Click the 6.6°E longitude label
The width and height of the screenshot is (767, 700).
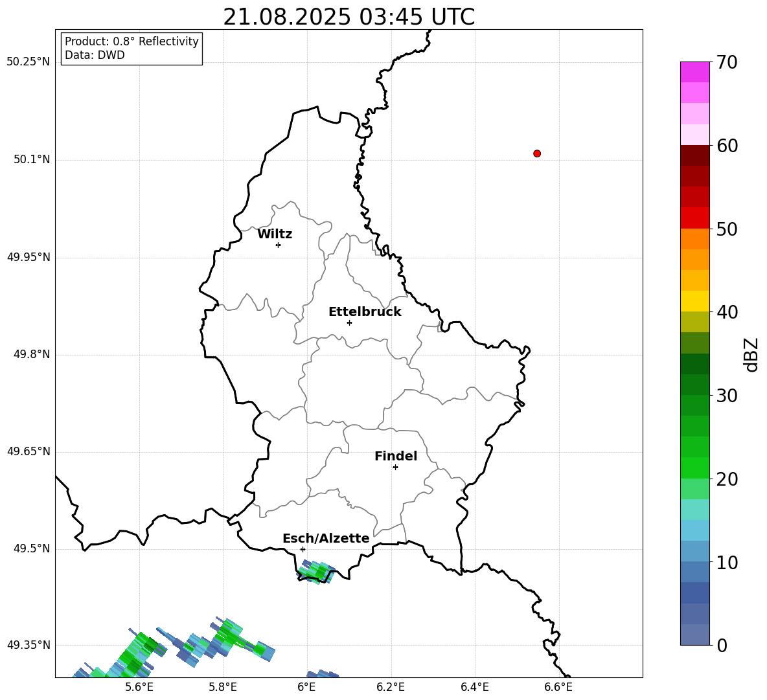coord(558,687)
